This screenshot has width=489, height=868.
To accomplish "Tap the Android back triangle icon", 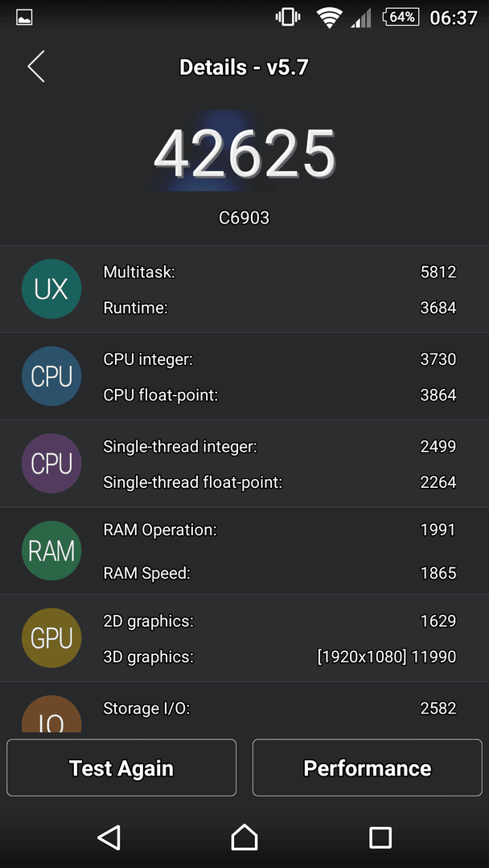I will [x=109, y=837].
